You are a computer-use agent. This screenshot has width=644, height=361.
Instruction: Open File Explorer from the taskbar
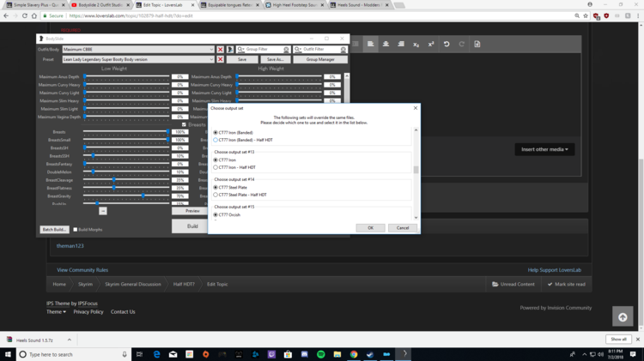coord(337,354)
